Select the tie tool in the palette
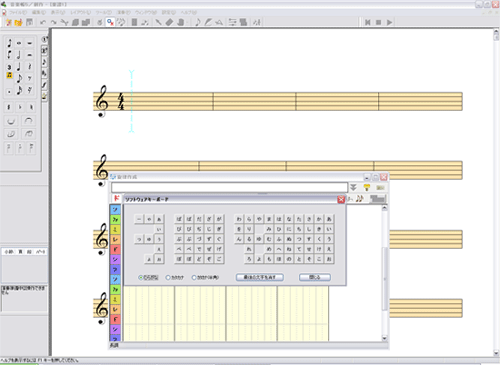Screen dimensions: 500x365 [11, 121]
